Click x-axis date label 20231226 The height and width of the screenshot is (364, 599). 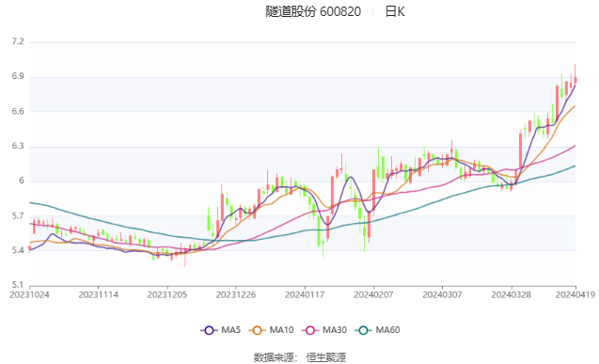[236, 294]
